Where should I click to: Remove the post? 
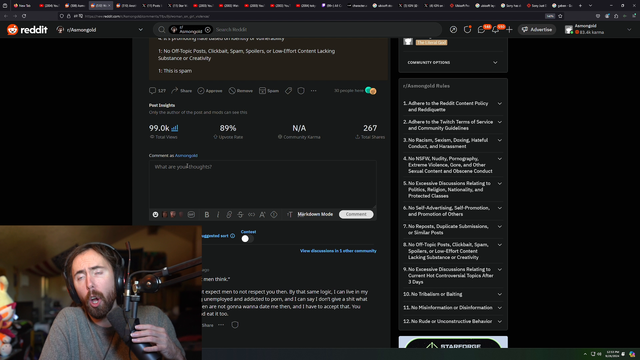tap(240, 91)
